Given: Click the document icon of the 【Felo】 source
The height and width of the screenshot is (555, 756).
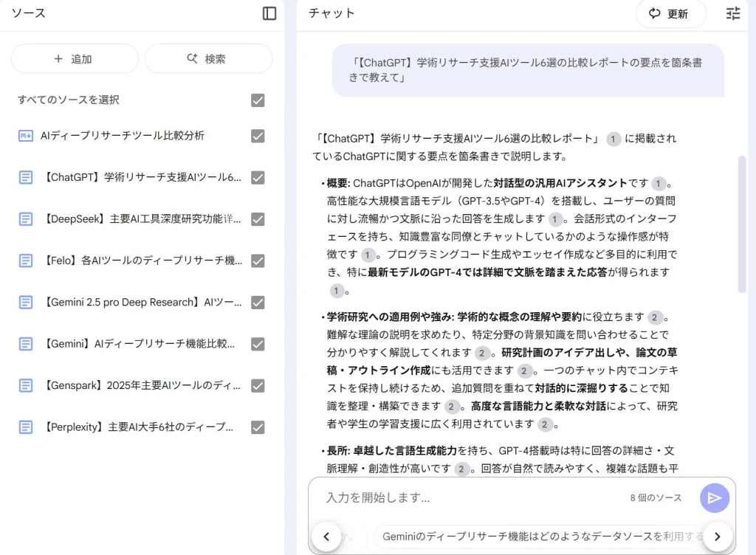Looking at the screenshot, I should [x=26, y=261].
